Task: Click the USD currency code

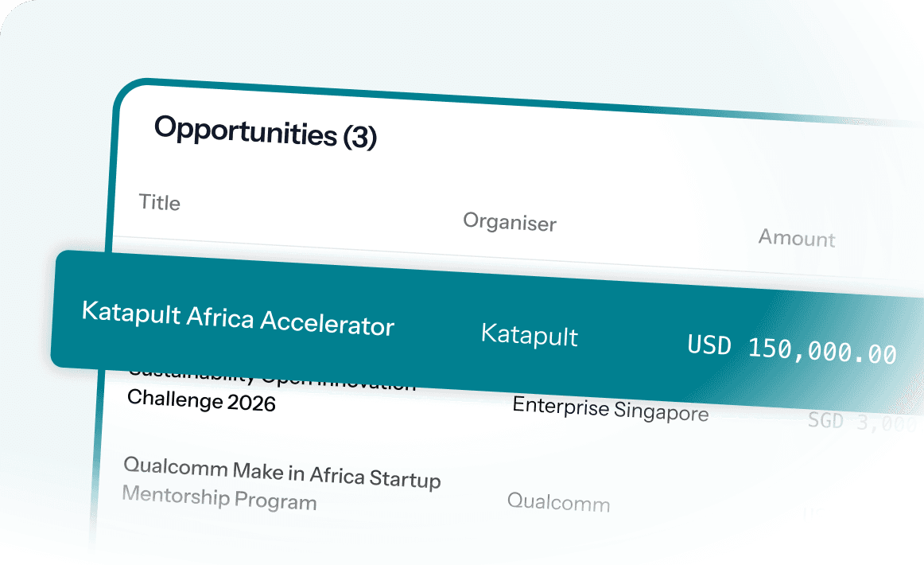Action: pyautogui.click(x=709, y=345)
